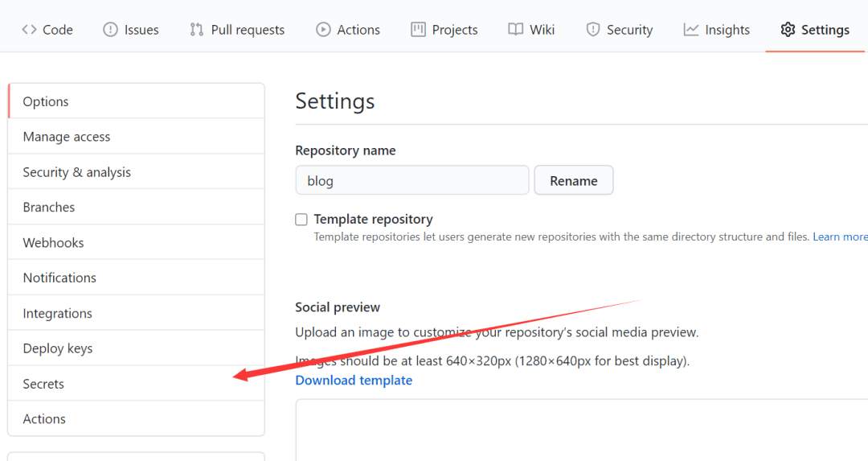The width and height of the screenshot is (868, 461).
Task: Click the Insights graph icon
Action: 691,30
